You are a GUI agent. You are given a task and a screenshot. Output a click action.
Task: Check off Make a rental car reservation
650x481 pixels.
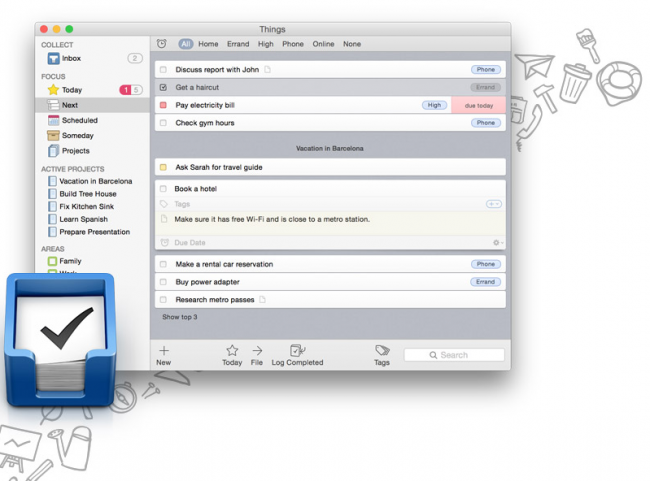[x=163, y=264]
